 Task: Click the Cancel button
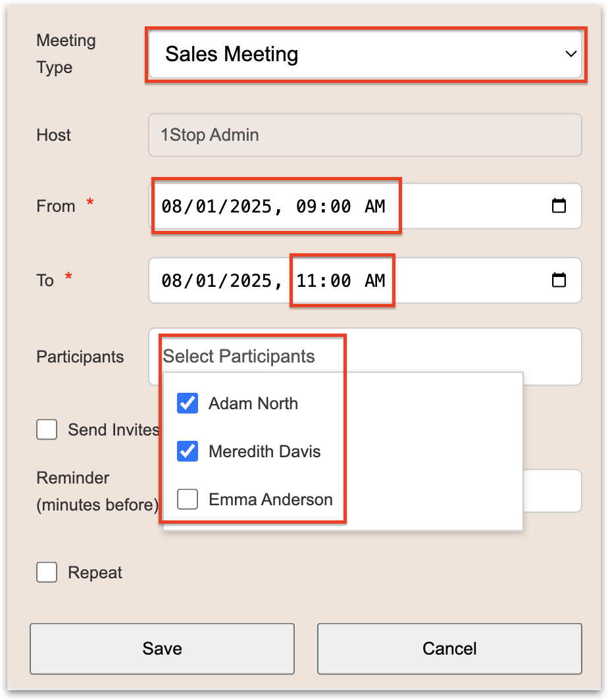(449, 649)
